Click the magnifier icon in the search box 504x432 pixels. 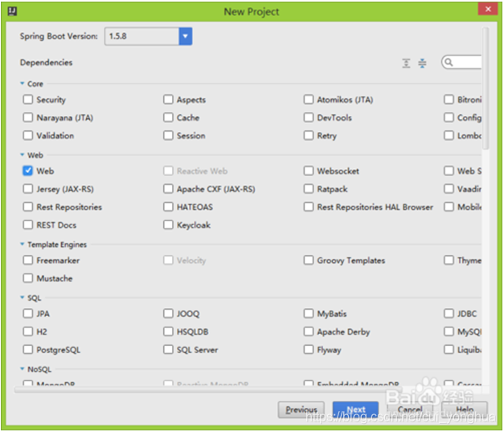pos(449,62)
